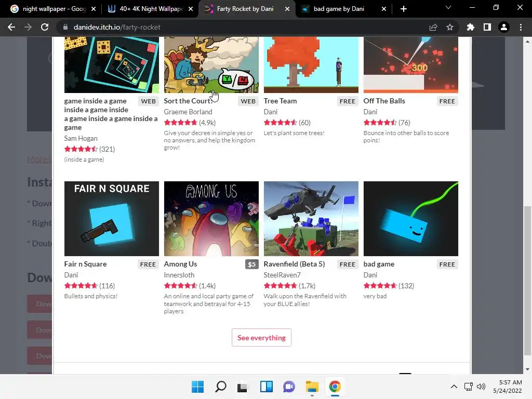
Task: Switch to the 40+ 4K Night Wallpaper tab
Action: [149, 9]
